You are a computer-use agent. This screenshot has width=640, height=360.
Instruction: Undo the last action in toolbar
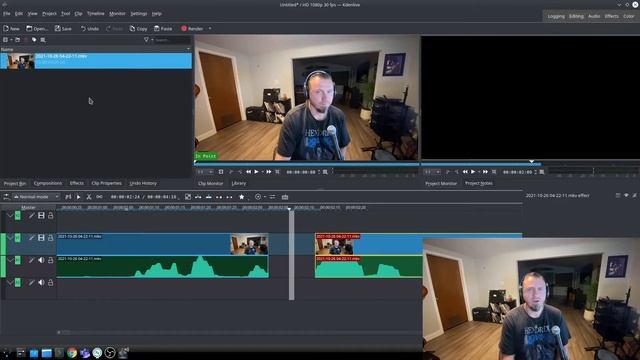coord(90,29)
